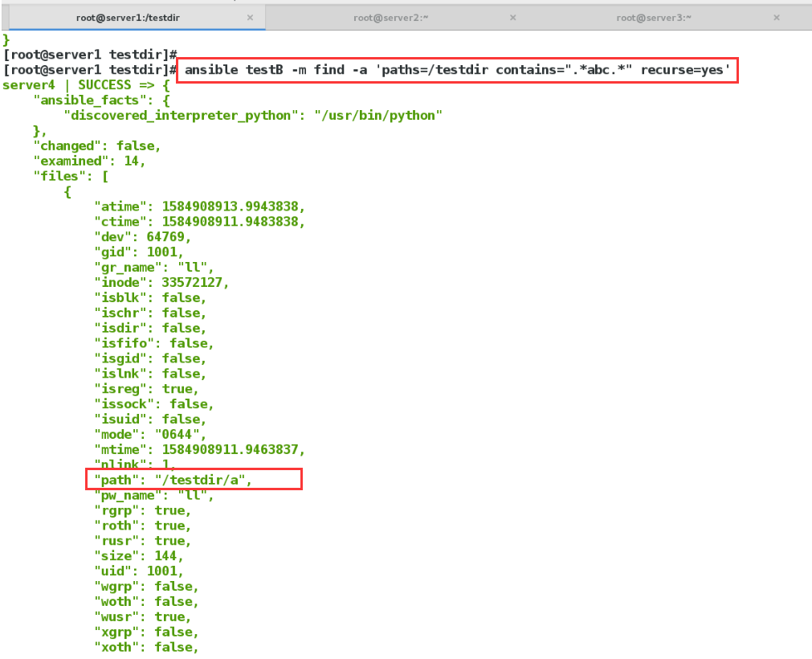Viewport: 812px width, 659px height.
Task: Click the "mode": "0644" line
Action: pos(150,435)
